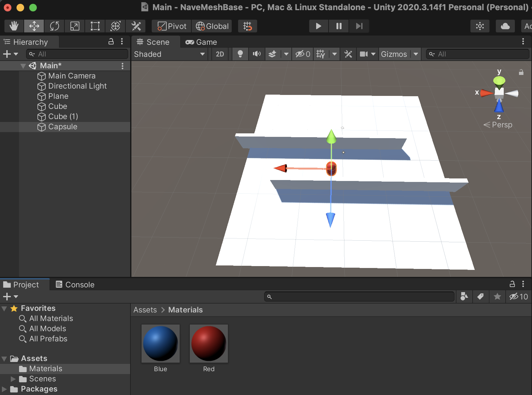Open Collab services sun icon
The height and width of the screenshot is (395, 532).
coord(480,26)
